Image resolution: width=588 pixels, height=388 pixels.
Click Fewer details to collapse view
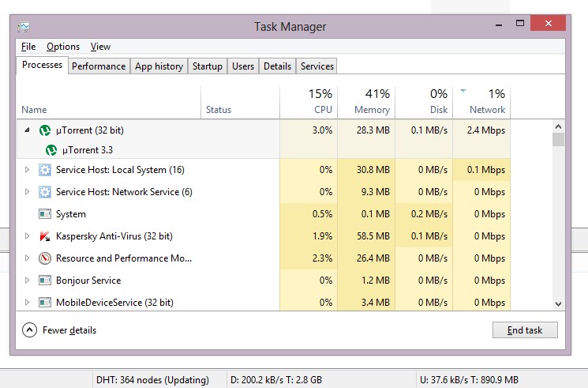(59, 330)
